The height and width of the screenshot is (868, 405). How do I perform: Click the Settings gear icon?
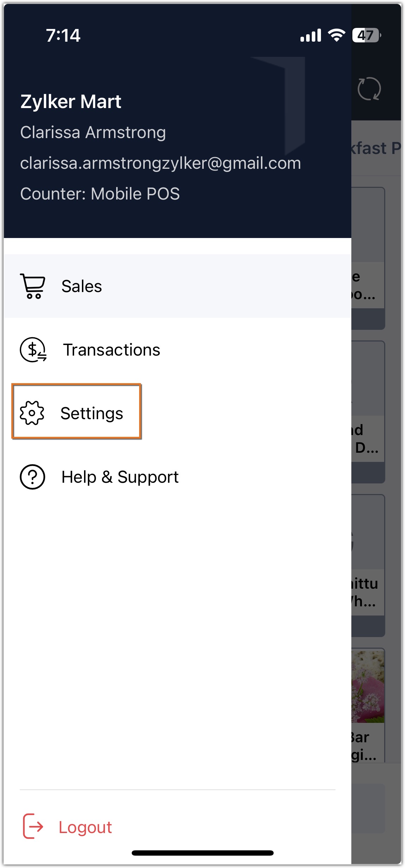tap(32, 413)
